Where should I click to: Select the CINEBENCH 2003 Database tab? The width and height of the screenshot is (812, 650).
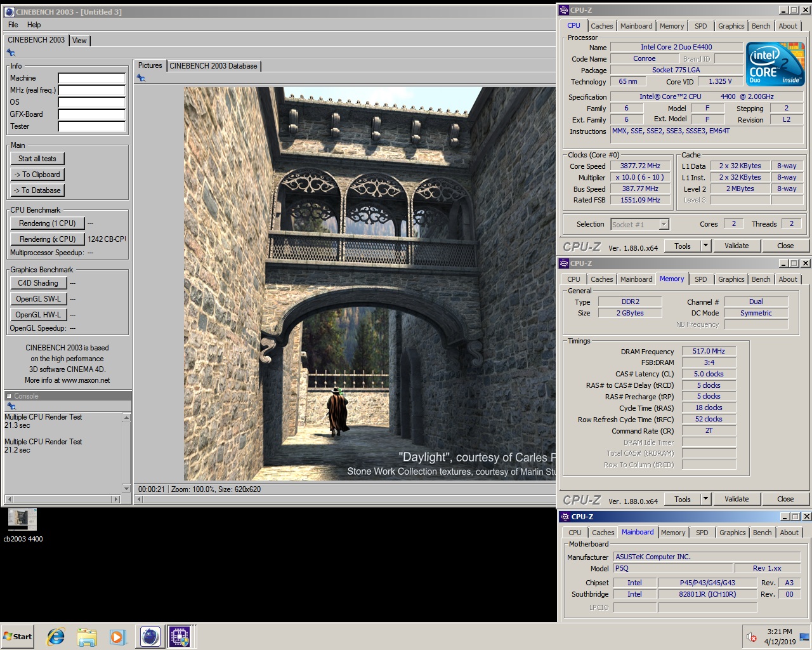213,66
